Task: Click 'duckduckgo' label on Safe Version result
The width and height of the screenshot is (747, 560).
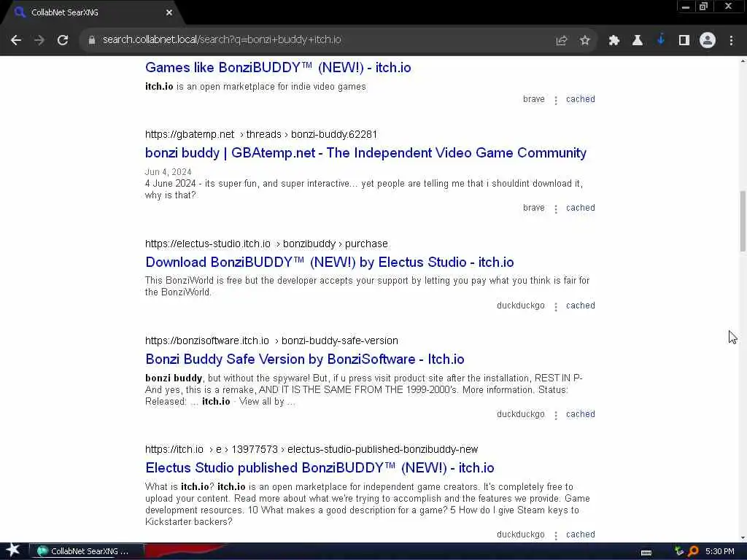Action: click(x=520, y=414)
